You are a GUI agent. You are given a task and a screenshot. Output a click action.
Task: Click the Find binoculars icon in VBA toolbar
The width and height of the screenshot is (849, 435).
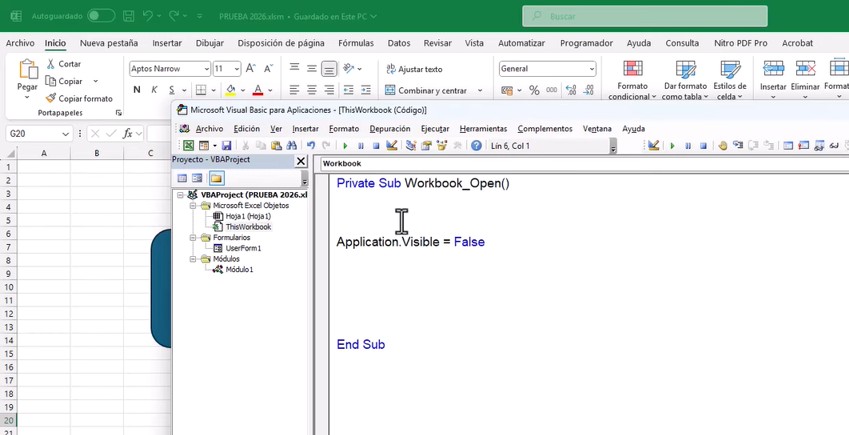292,146
